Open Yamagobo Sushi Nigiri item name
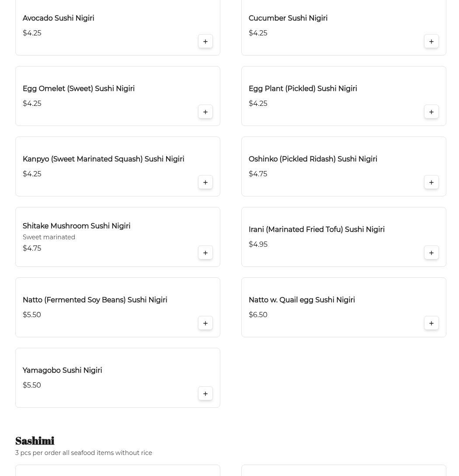This screenshot has width=459, height=476. pos(62,371)
